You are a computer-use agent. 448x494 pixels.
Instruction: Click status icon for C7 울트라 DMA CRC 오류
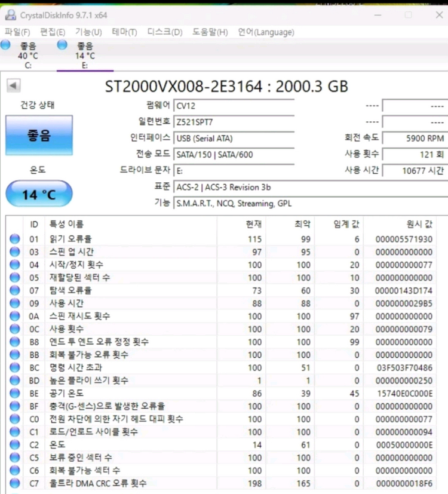click(14, 483)
